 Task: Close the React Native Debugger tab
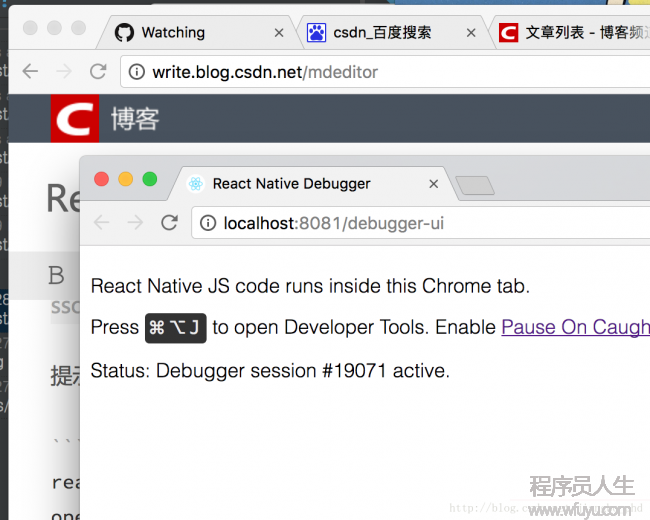434,184
